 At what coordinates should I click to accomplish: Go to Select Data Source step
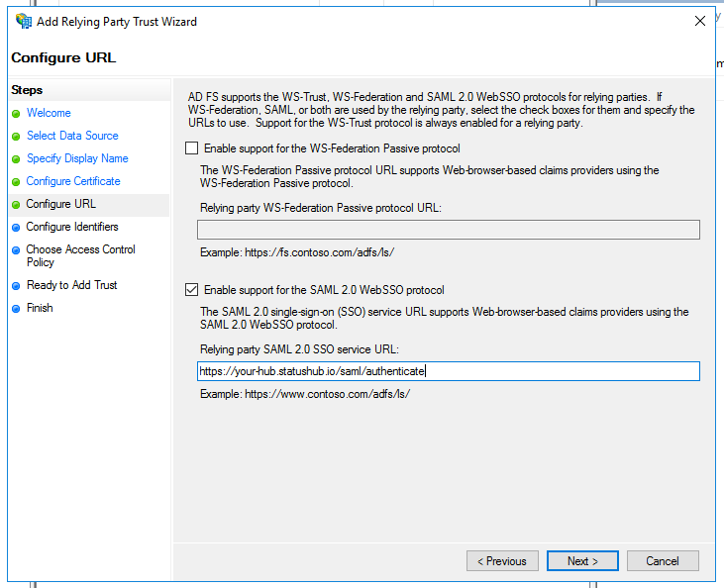point(72,136)
